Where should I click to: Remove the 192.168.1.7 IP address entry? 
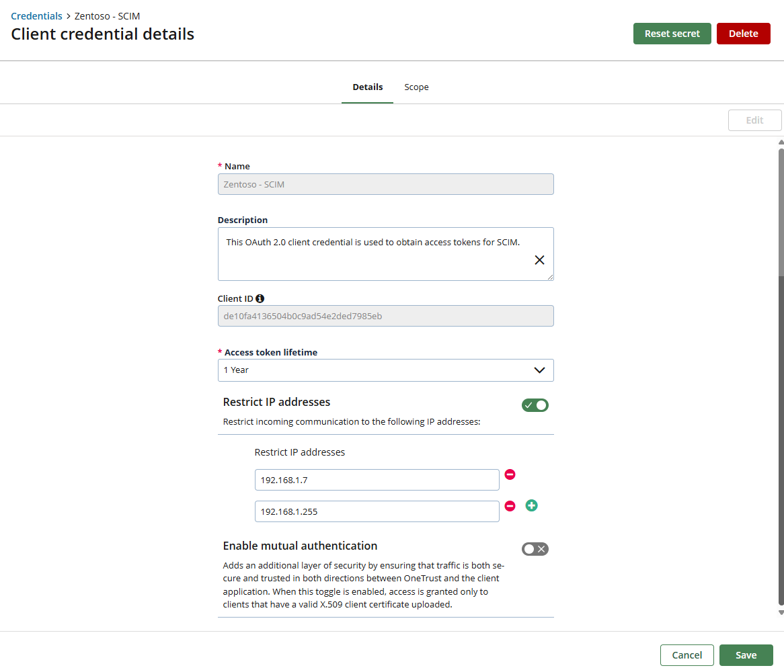[510, 474]
